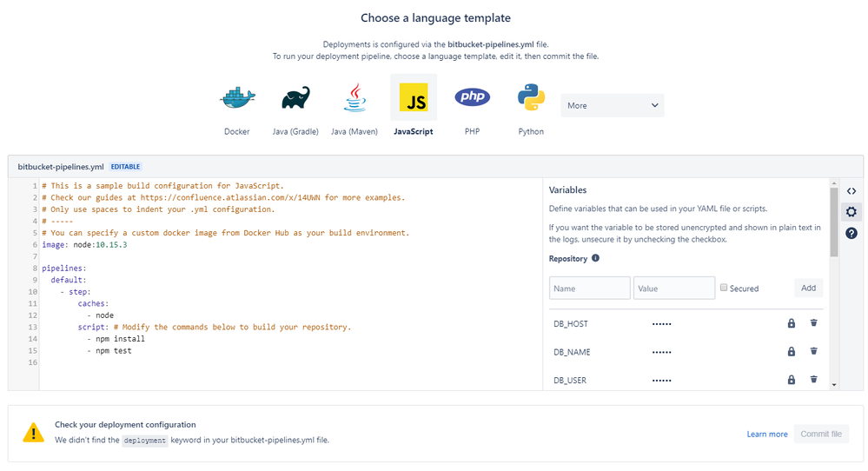This screenshot has width=868, height=471.
Task: Open the Learn more link
Action: [x=767, y=434]
